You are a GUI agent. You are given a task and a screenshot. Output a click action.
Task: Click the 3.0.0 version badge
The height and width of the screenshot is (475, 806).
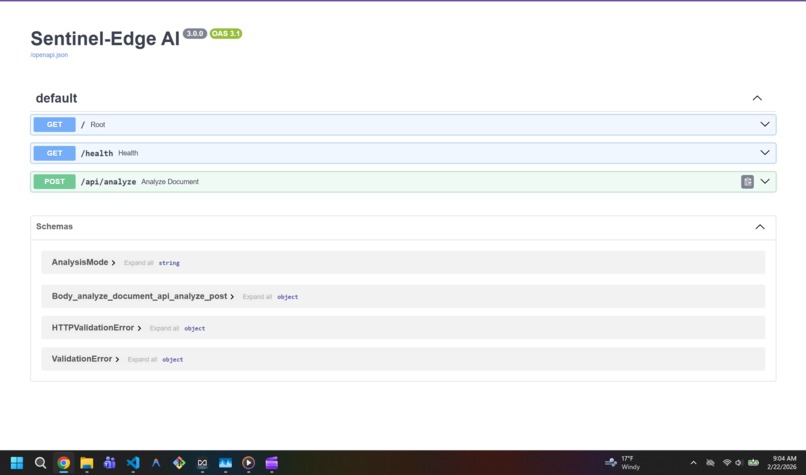click(195, 33)
